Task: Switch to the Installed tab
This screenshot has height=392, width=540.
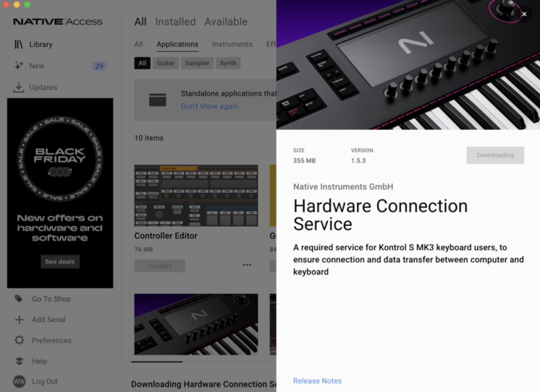Action: coord(175,22)
